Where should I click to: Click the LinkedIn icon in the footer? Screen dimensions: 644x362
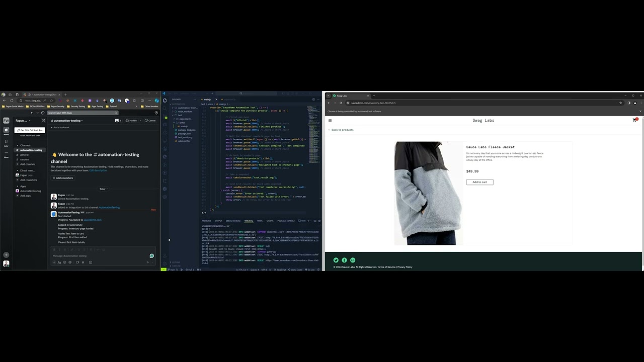(353, 260)
